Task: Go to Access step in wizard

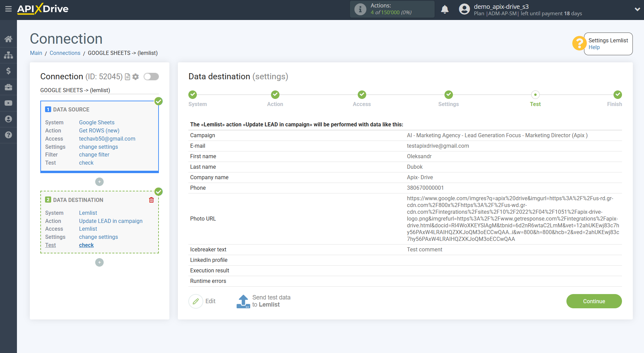Action: (x=362, y=95)
